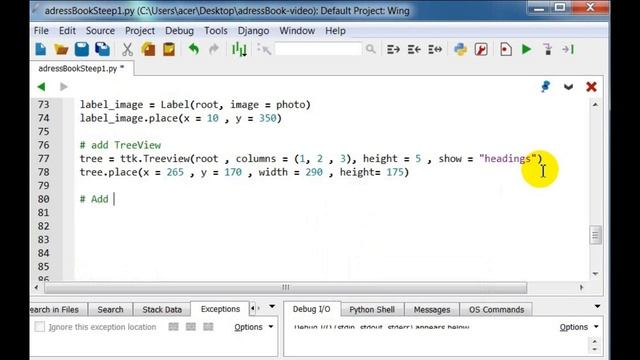Open the Debug menu
640x360 pixels.
click(x=179, y=31)
